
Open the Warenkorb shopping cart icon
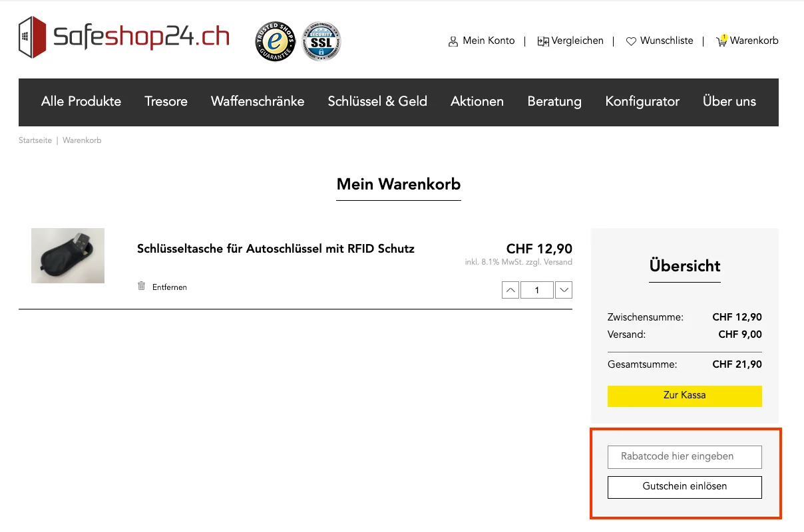[721, 41]
